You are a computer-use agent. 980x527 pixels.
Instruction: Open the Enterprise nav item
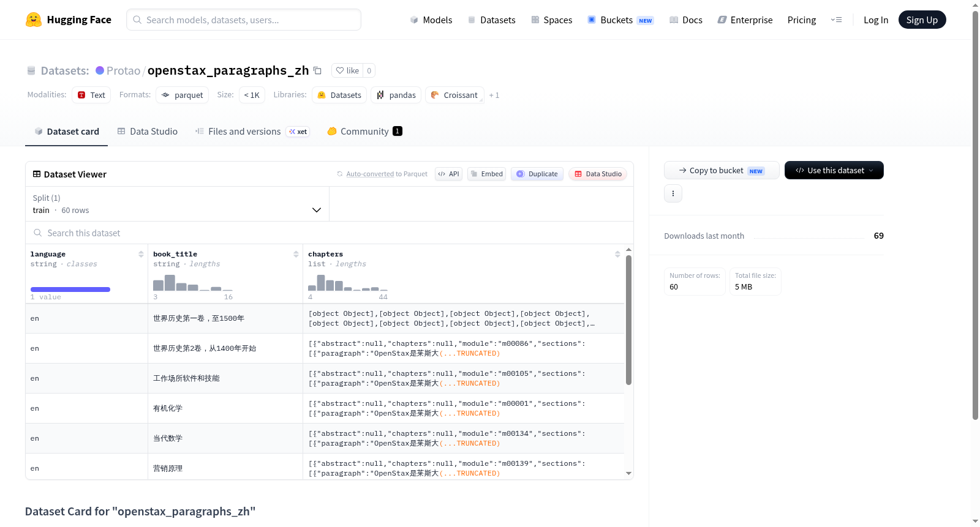[x=745, y=20]
